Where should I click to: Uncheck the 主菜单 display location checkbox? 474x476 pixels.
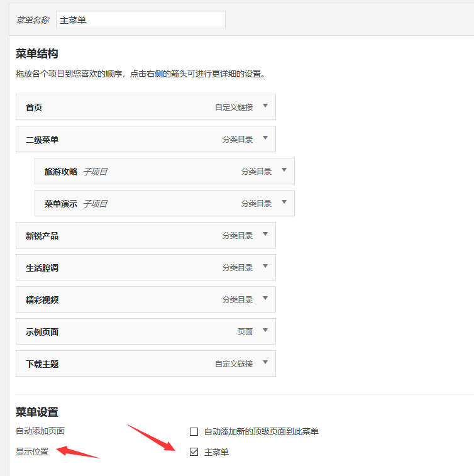pos(194,452)
